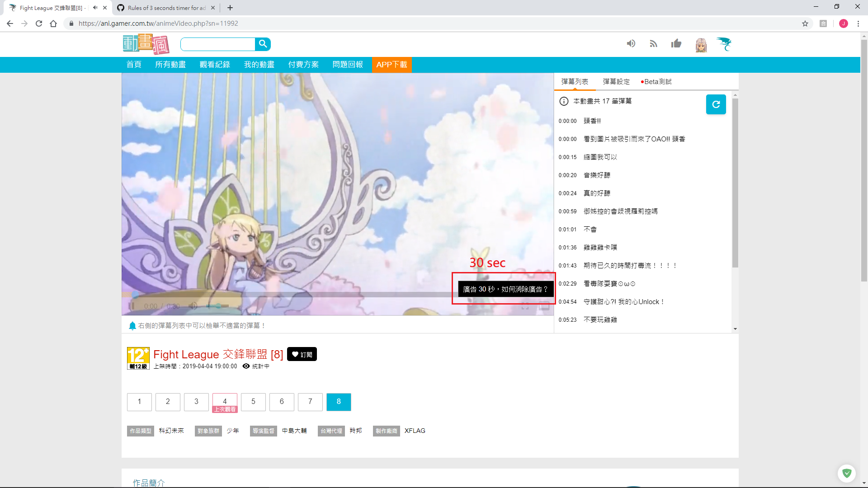Image resolution: width=868 pixels, height=488 pixels.
Task: Click the APP下載 button
Action: 392,65
